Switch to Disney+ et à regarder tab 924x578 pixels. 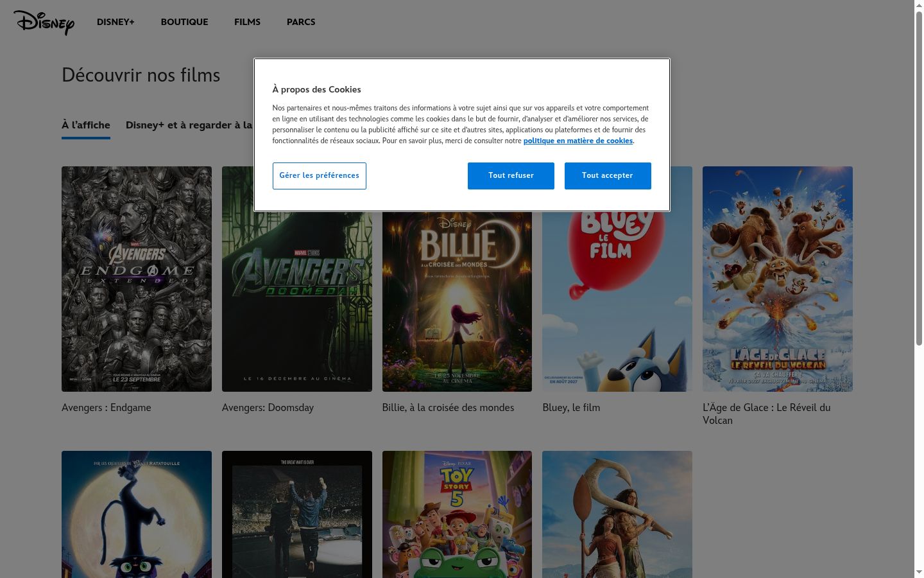[189, 125]
